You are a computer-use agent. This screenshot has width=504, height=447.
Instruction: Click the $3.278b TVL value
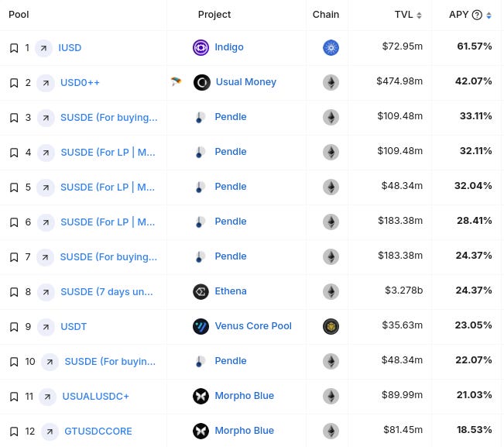click(x=403, y=291)
